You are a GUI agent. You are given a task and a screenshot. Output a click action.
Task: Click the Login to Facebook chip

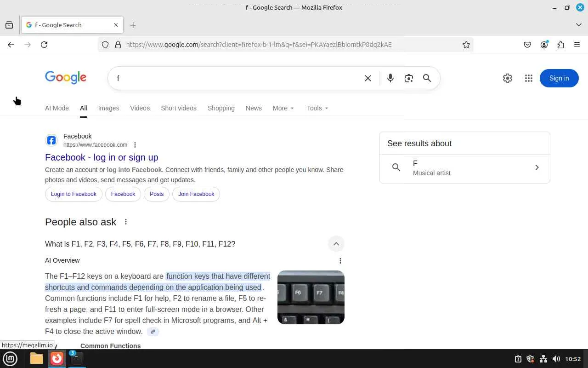click(x=73, y=194)
